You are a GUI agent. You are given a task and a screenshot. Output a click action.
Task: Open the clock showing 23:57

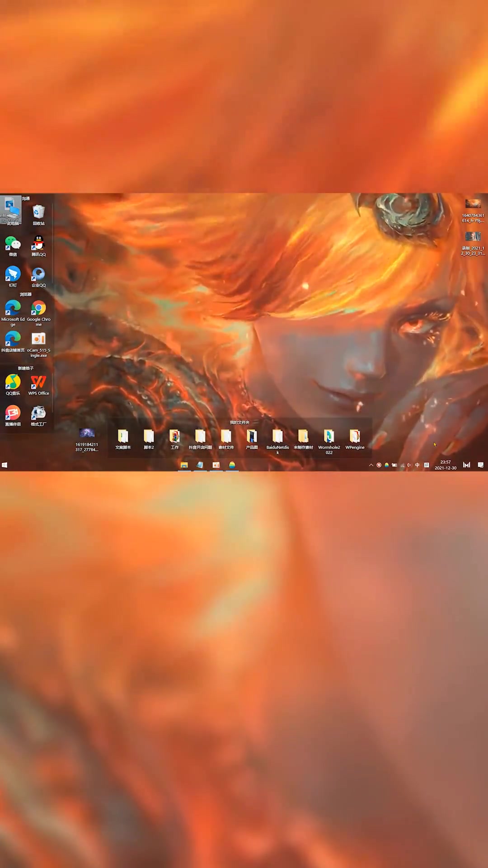(446, 465)
